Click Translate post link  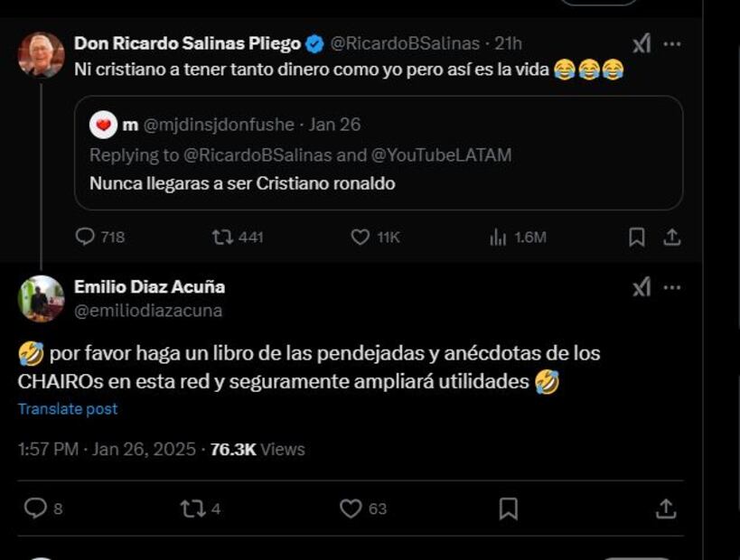pyautogui.click(x=68, y=409)
